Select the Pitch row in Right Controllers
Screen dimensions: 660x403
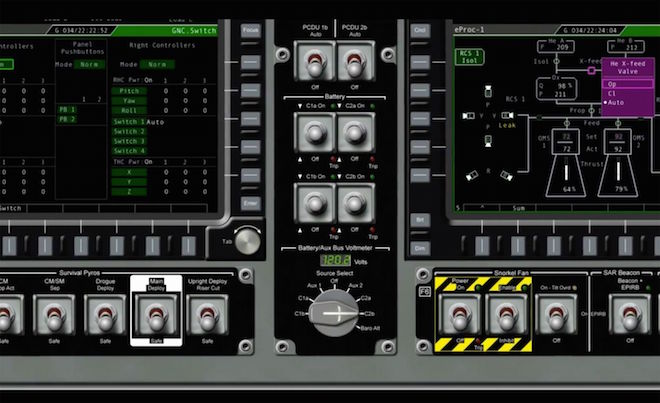pos(129,91)
